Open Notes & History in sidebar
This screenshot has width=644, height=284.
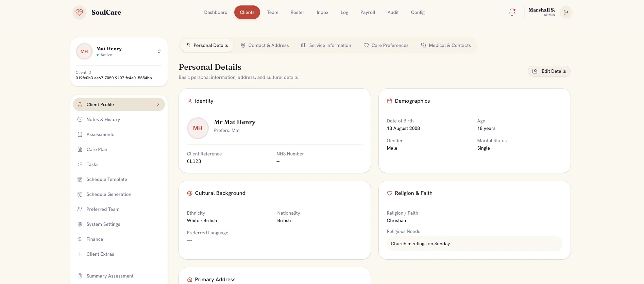pos(119,119)
